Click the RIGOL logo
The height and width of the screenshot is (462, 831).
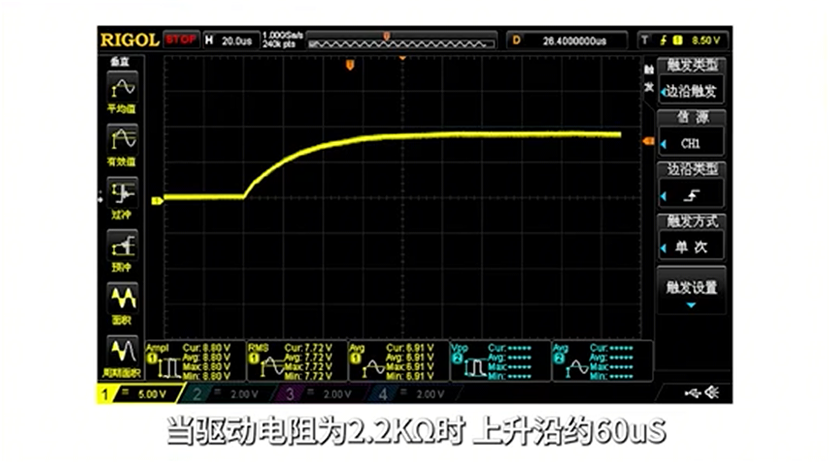pos(130,40)
